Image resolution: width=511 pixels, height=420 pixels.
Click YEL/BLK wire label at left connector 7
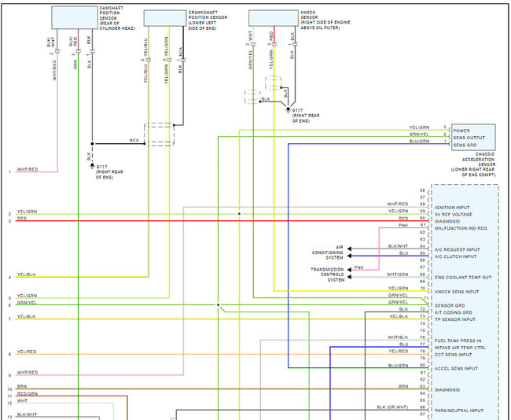26,317
